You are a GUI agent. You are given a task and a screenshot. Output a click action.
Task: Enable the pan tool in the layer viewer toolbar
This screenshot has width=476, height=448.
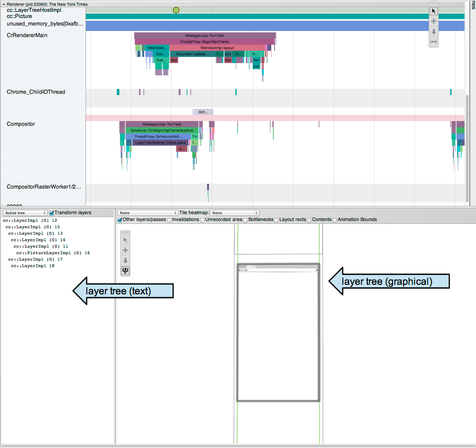tap(125, 250)
